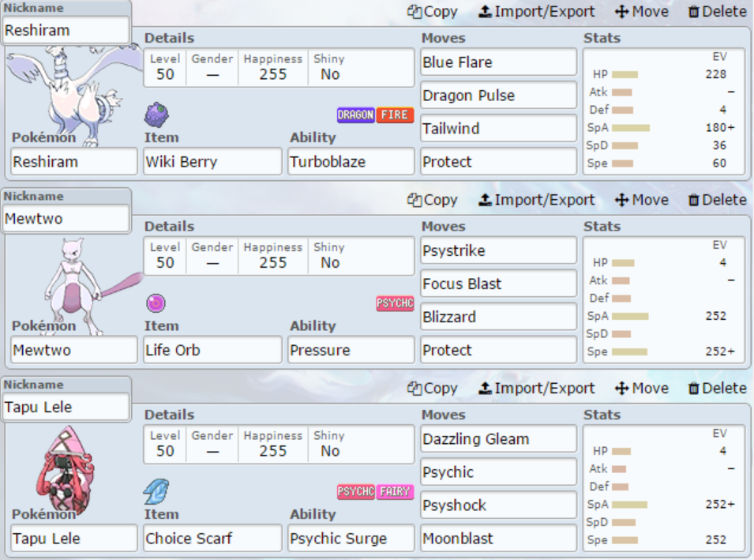
Task: Change the Choice Scarf item field
Action: (212, 539)
